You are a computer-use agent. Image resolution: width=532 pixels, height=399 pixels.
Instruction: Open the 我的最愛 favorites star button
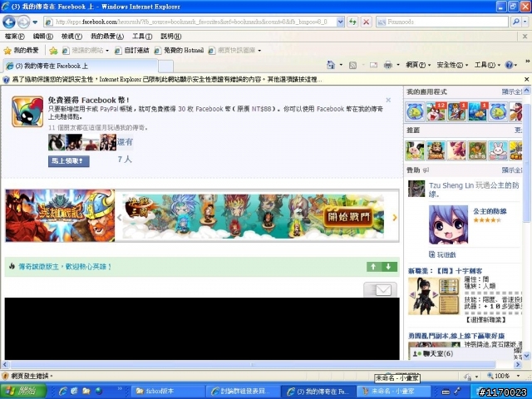tap(21, 51)
